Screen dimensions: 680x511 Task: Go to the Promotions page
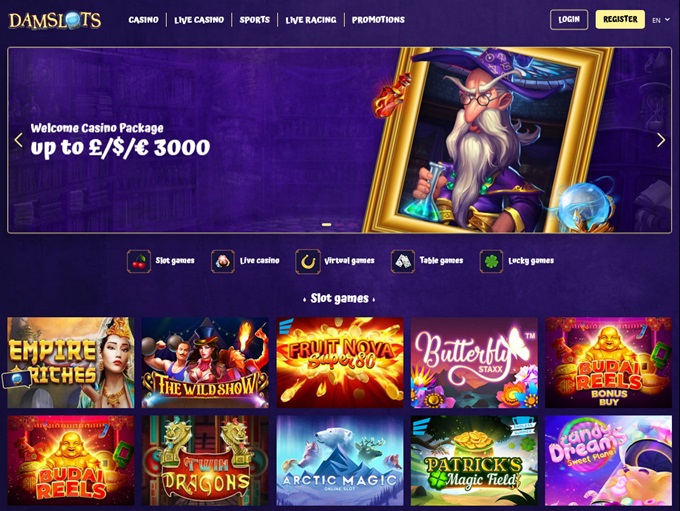pos(378,20)
